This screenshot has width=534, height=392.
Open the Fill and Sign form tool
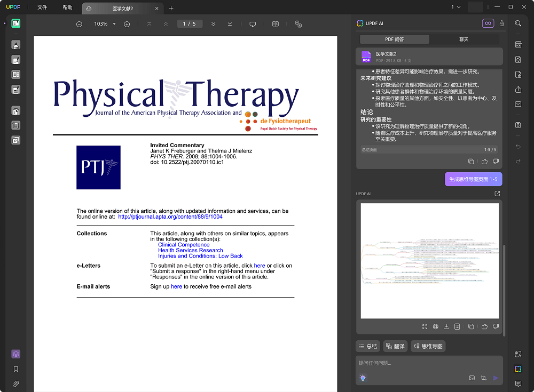[x=15, y=90]
